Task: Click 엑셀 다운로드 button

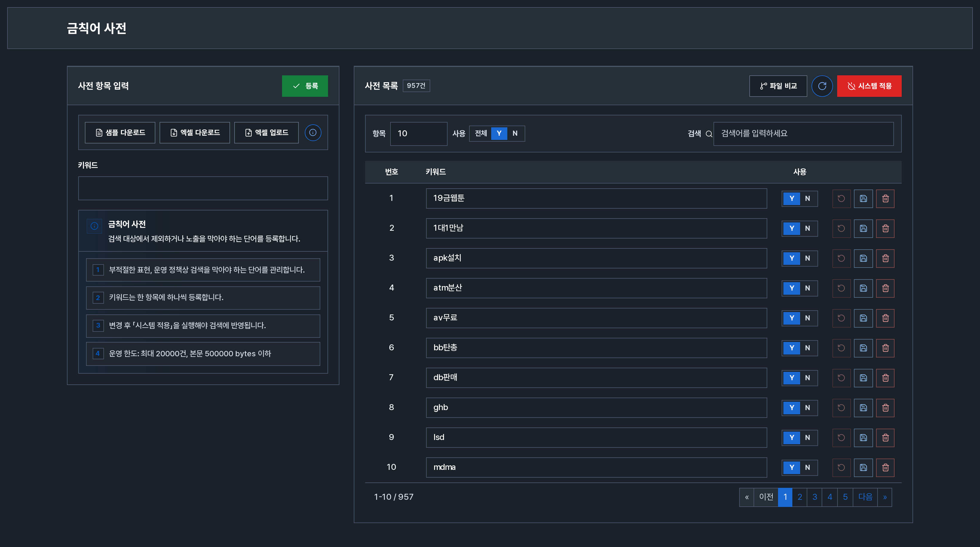Action: [x=195, y=132]
